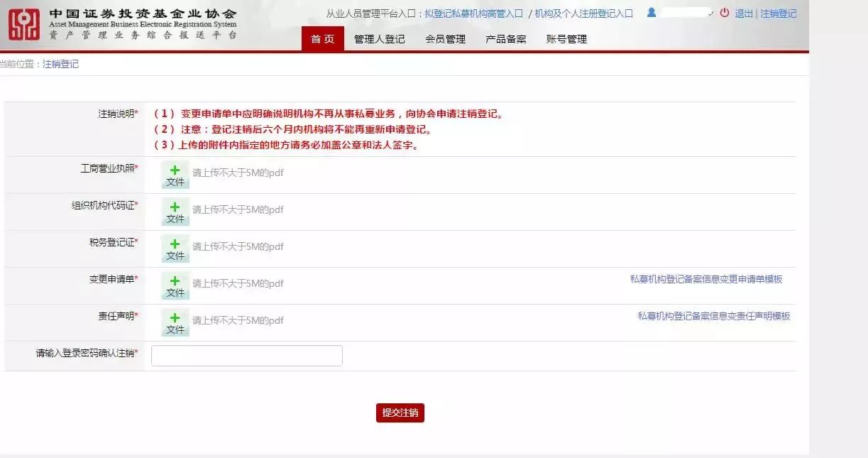Open 会员管理 menu item
The width and height of the screenshot is (868, 458).
[445, 39]
